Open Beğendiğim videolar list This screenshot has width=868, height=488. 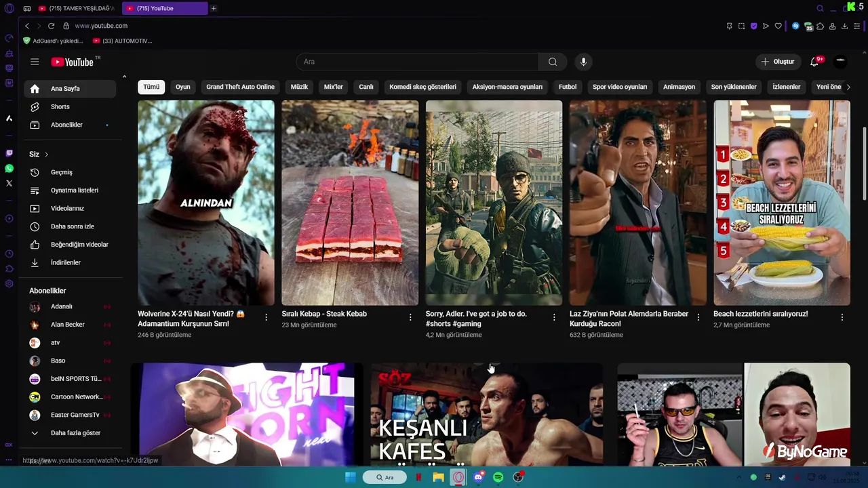[x=71, y=245]
